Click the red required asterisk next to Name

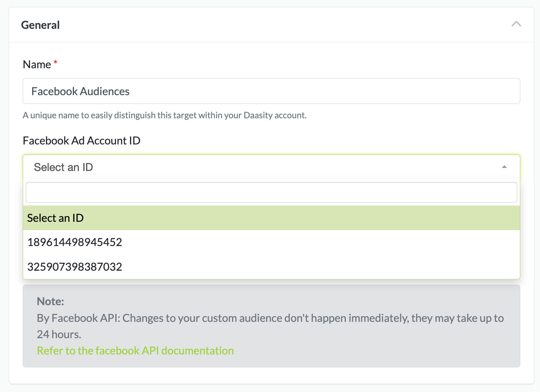55,63
